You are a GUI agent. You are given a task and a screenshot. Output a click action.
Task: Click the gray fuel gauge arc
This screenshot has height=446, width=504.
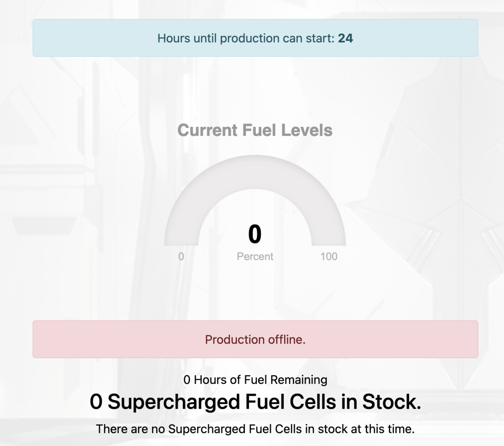(x=255, y=173)
